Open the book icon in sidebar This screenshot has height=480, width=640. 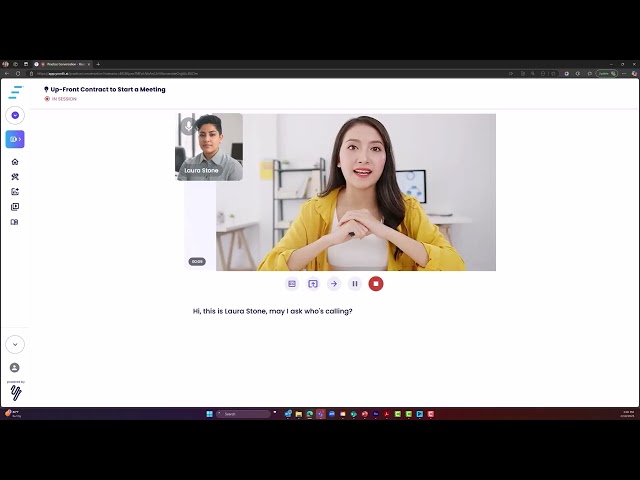pyautogui.click(x=15, y=222)
